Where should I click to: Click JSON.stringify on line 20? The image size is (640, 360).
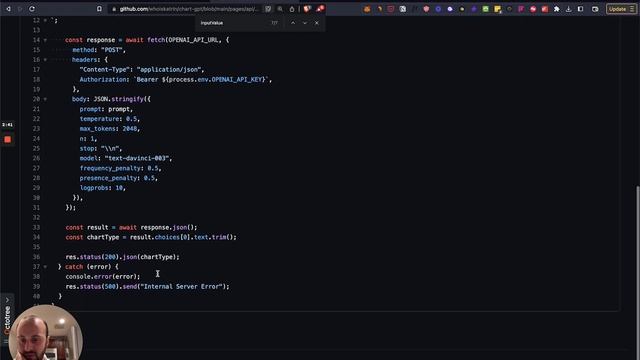(119, 99)
